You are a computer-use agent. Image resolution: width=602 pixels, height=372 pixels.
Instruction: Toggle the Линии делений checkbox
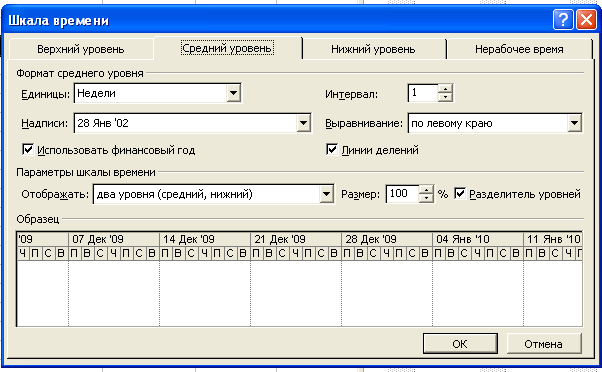point(332,149)
